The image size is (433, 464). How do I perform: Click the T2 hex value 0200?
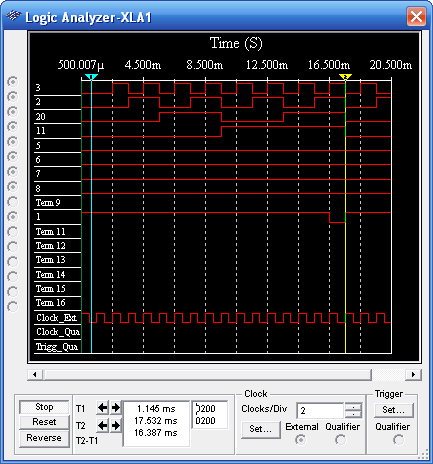(x=205, y=421)
